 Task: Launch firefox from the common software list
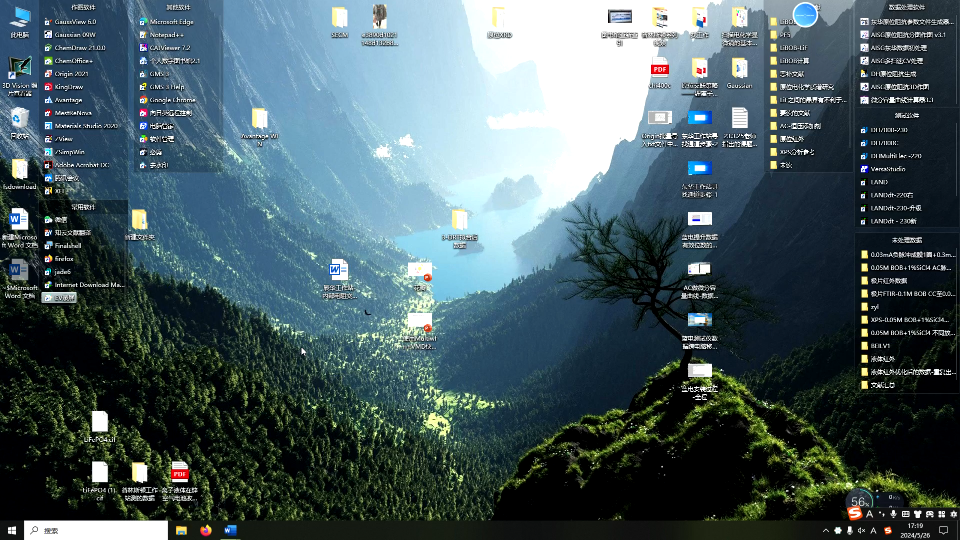click(58, 258)
